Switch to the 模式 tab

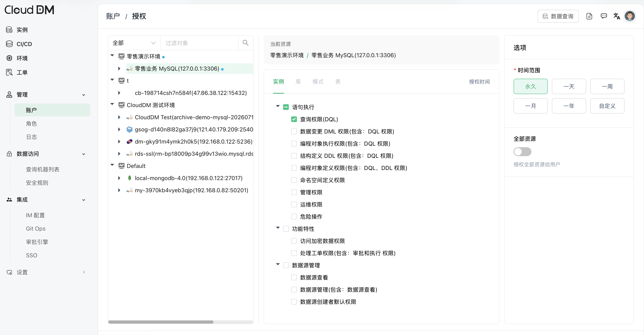pos(318,82)
